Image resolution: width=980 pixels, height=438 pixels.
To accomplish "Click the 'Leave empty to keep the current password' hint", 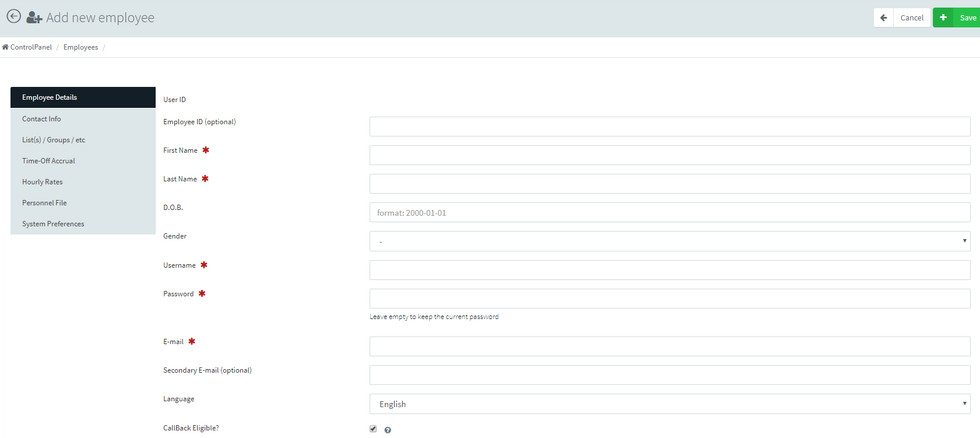I will tap(434, 317).
